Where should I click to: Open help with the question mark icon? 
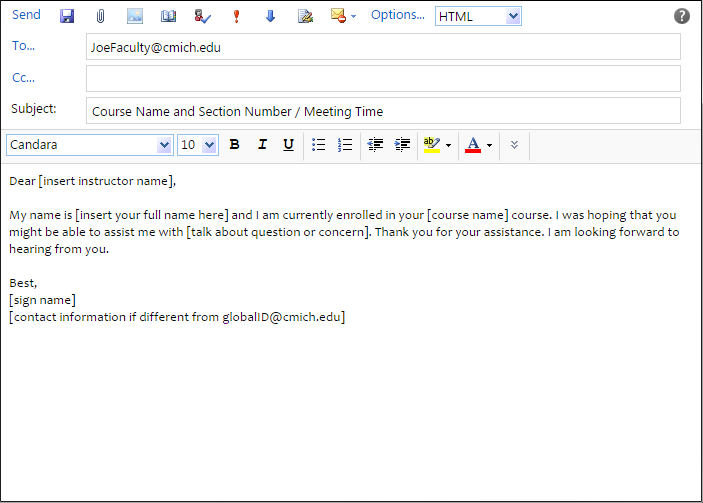tap(681, 16)
